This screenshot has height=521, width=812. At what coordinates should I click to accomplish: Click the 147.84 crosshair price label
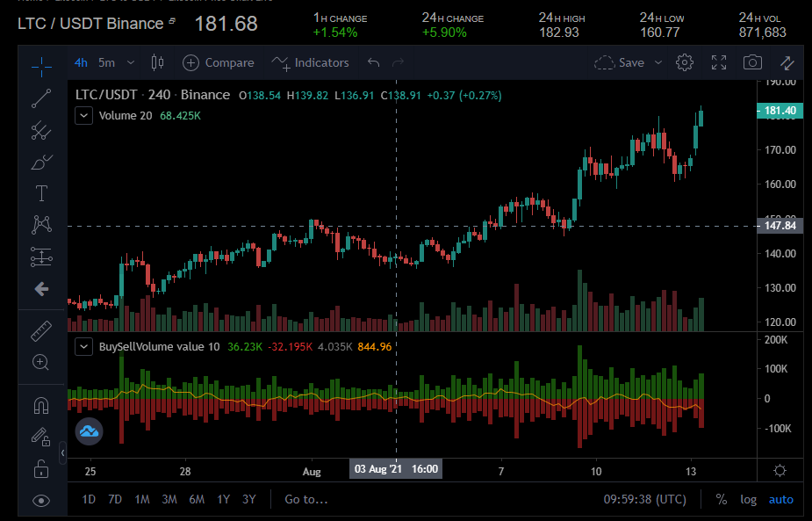[x=780, y=226]
